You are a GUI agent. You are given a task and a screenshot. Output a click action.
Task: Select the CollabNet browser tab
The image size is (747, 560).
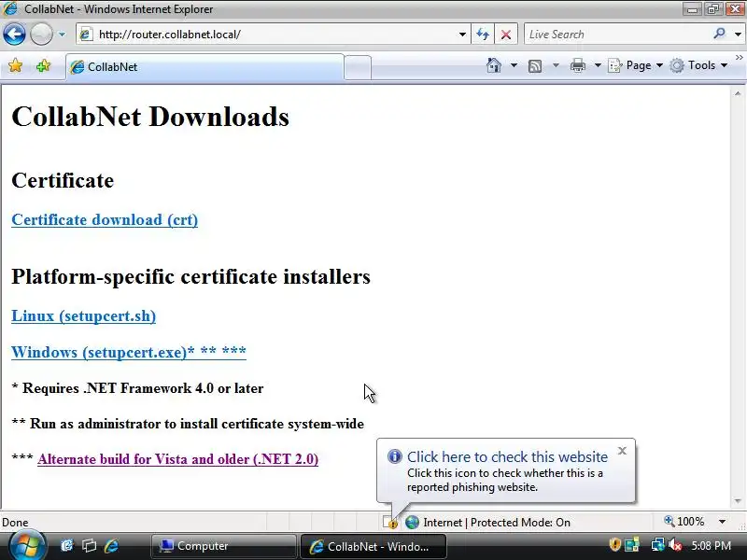point(204,67)
